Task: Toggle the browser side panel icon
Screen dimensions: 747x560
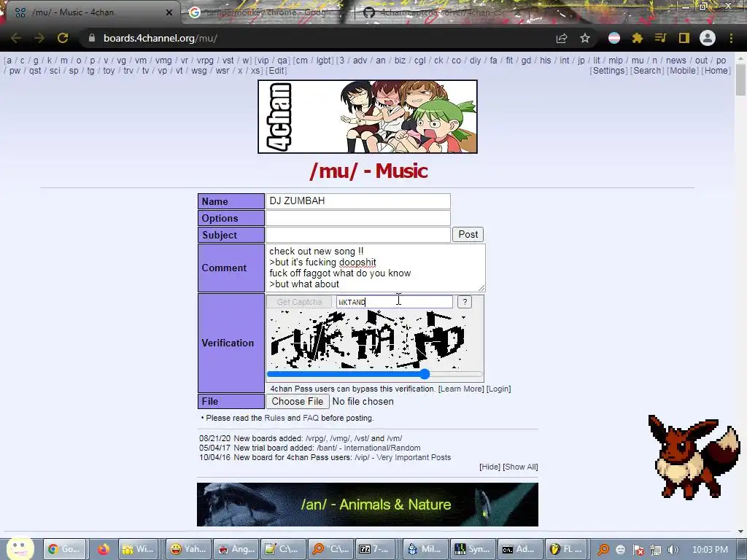Action: coord(684,38)
